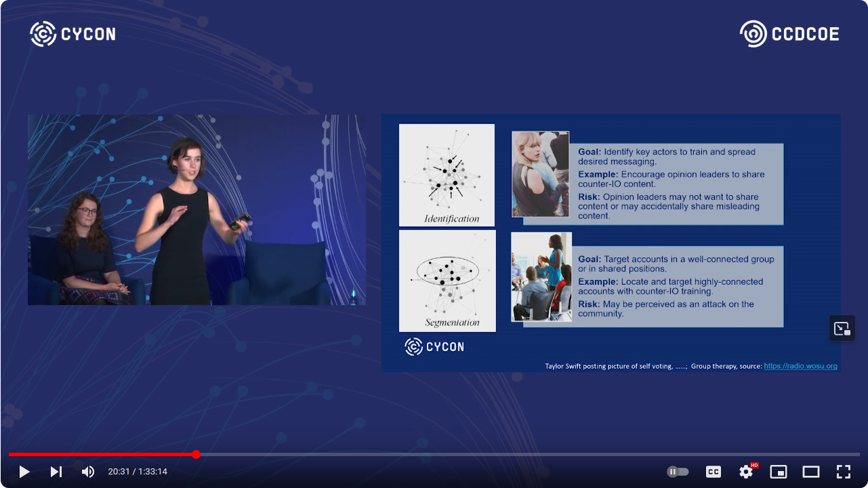Click "Risk: Opinion leaders may not" text

669,206
